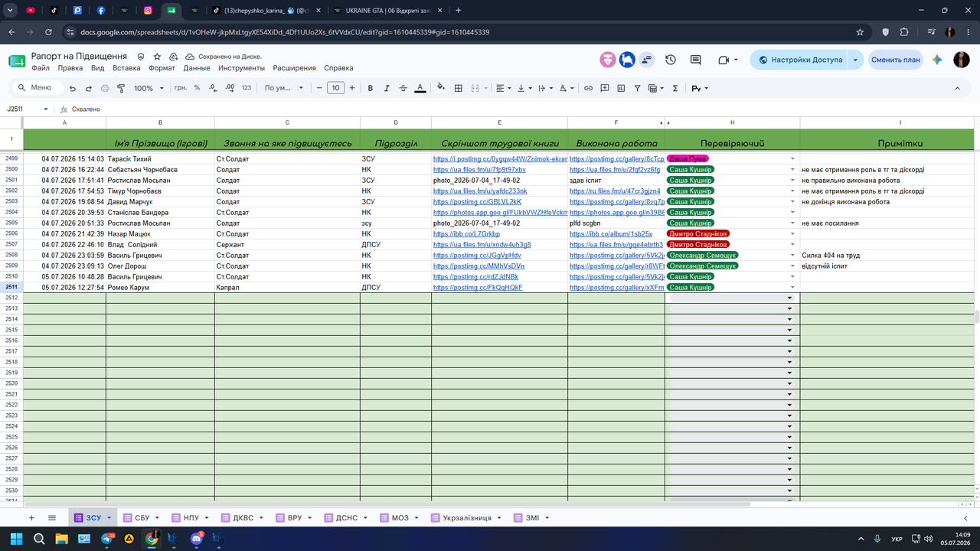Undo the last action in toolbar
Image resolution: width=980 pixels, height=551 pixels.
[x=73, y=88]
